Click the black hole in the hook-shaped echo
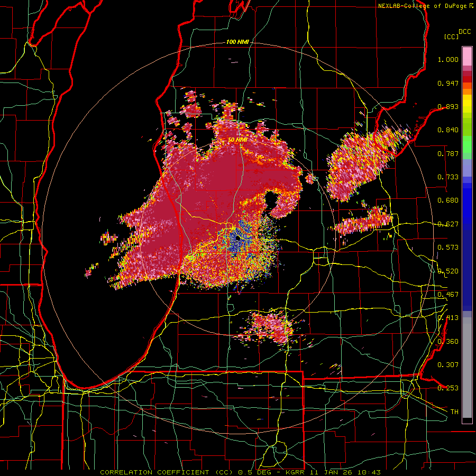Screen dimensions: 476x476 click(x=271, y=199)
